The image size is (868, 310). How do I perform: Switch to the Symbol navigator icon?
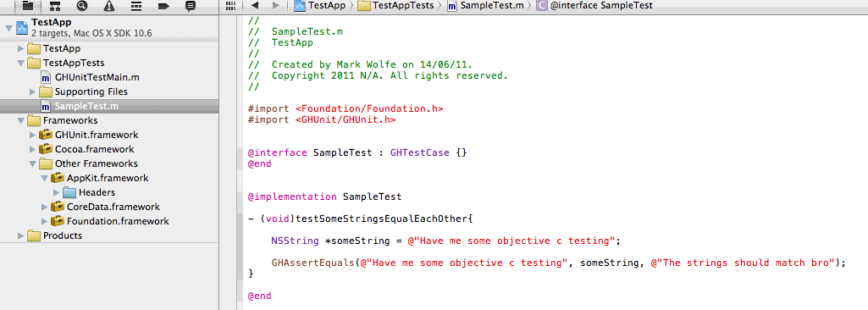pos(54,6)
